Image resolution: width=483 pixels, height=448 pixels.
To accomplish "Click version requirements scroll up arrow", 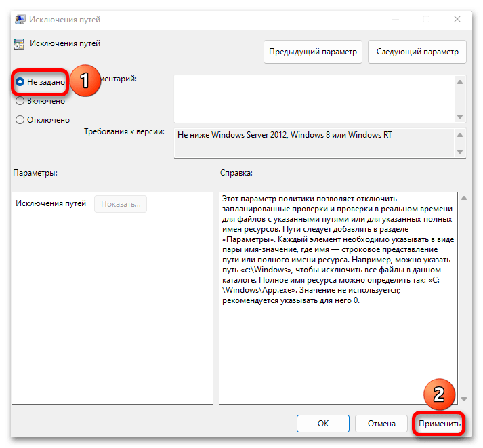I will pos(460,135).
